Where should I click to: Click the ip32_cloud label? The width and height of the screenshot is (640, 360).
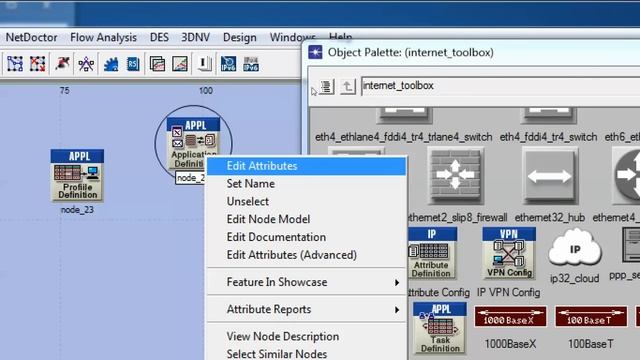(x=575, y=278)
